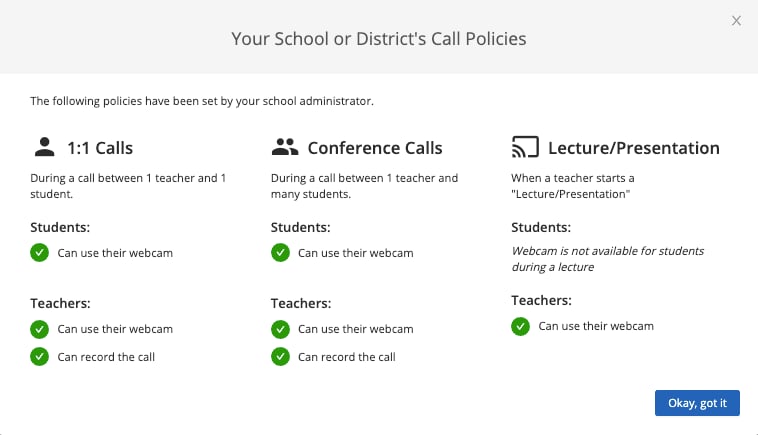Click 'Can use their webcam' text under Lecture/Presentation teachers

pos(596,326)
